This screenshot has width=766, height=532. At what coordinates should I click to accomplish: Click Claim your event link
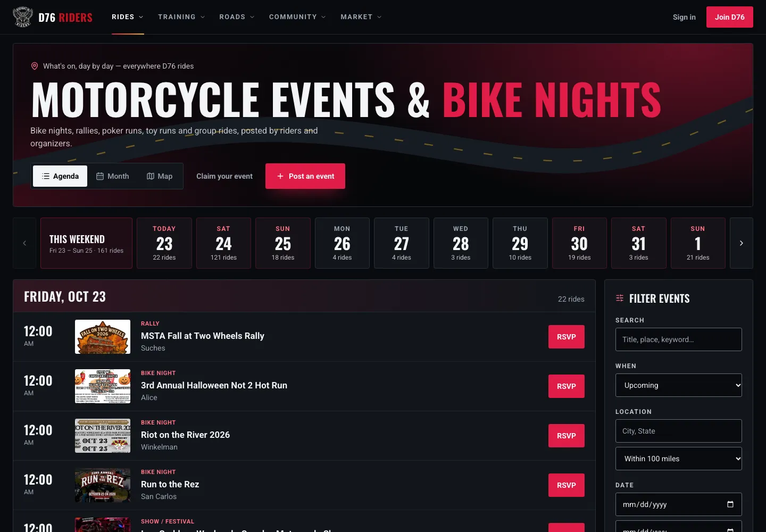(224, 176)
